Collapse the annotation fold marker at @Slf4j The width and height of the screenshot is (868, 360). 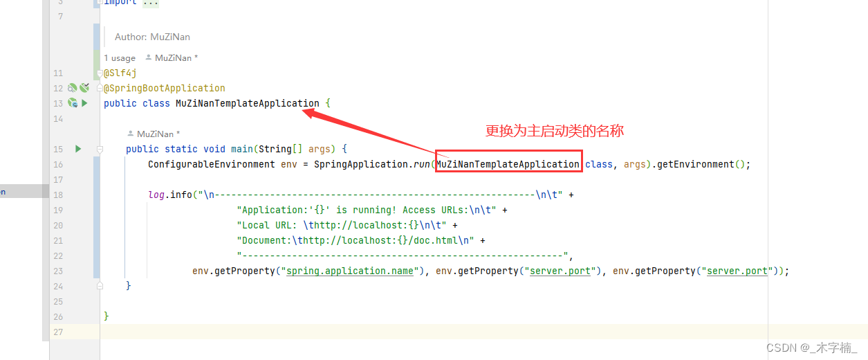click(100, 73)
